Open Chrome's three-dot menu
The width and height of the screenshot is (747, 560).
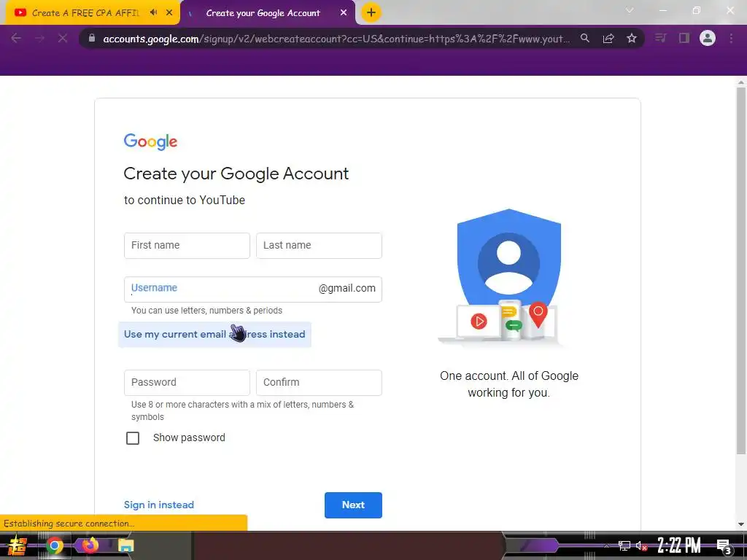tap(731, 38)
